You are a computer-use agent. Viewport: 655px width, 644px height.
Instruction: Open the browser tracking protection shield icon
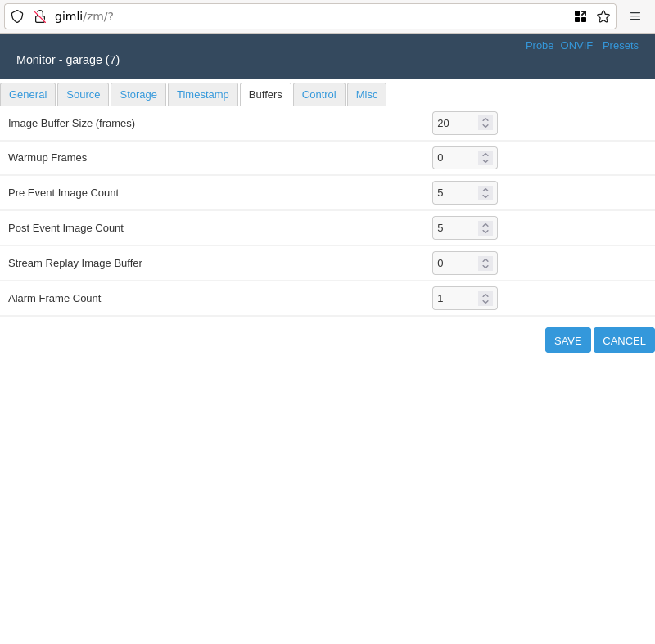pos(17,16)
